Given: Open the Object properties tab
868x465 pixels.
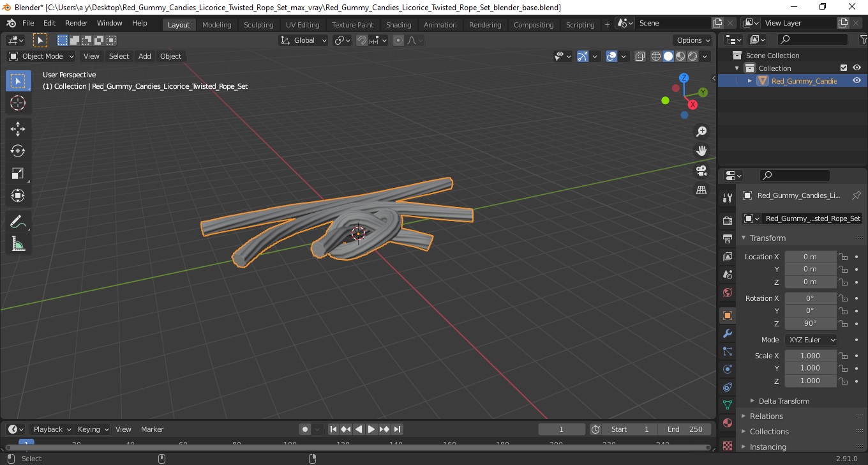Looking at the screenshot, I should (x=727, y=316).
